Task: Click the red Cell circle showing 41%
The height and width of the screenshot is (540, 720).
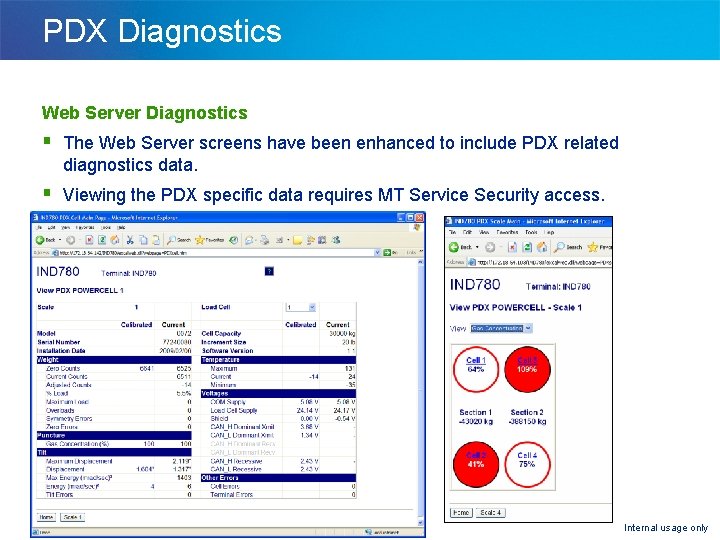Action: pos(476,464)
